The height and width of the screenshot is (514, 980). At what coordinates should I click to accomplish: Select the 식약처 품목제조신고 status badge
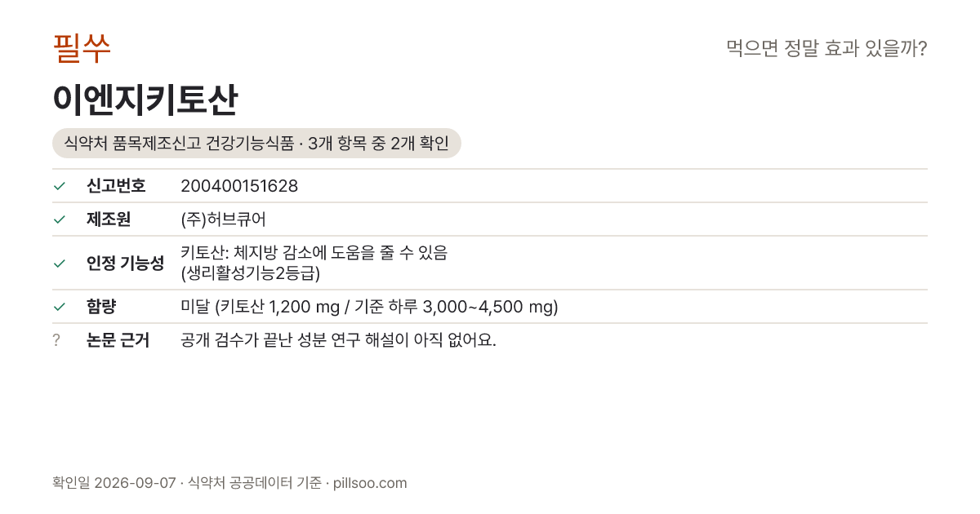click(256, 144)
